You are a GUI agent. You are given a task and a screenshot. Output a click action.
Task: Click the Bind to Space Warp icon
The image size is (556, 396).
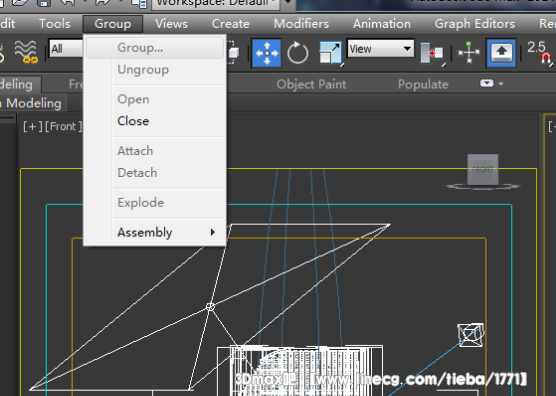coord(26,52)
